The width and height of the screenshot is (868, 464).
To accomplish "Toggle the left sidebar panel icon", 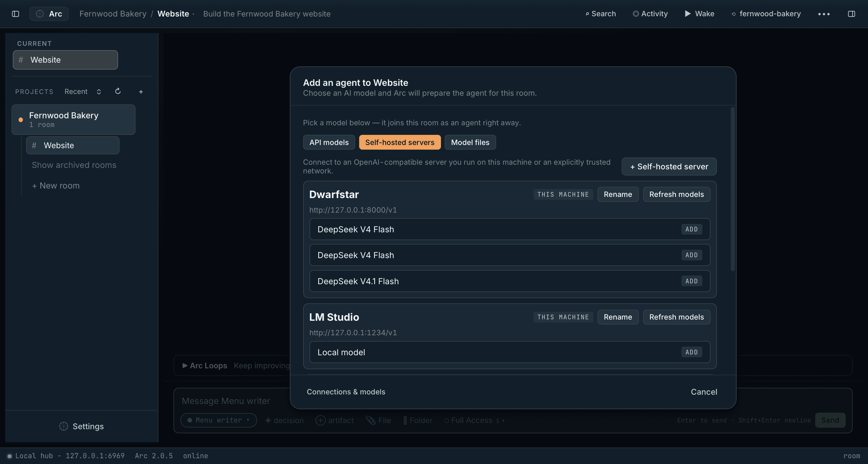I will pos(15,14).
